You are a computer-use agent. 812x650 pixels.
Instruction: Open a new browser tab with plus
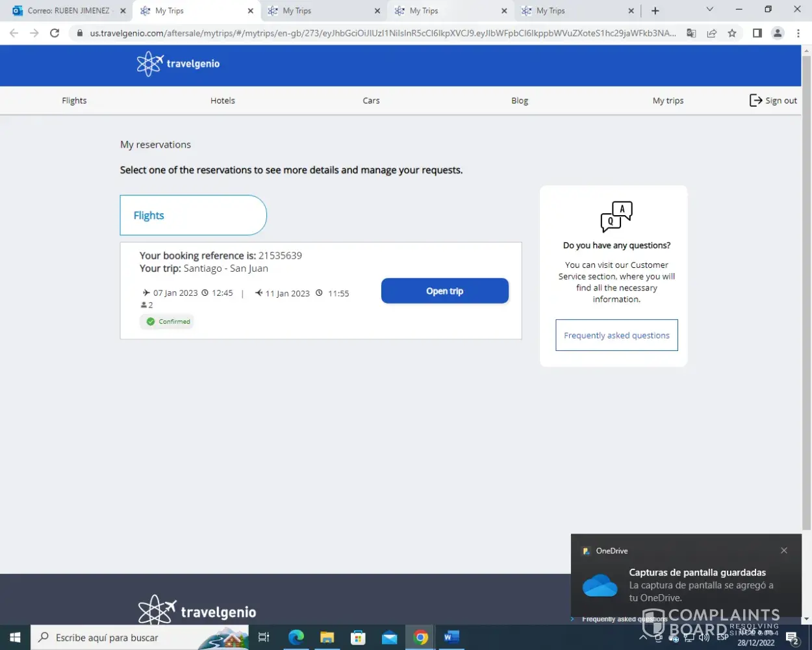click(655, 10)
